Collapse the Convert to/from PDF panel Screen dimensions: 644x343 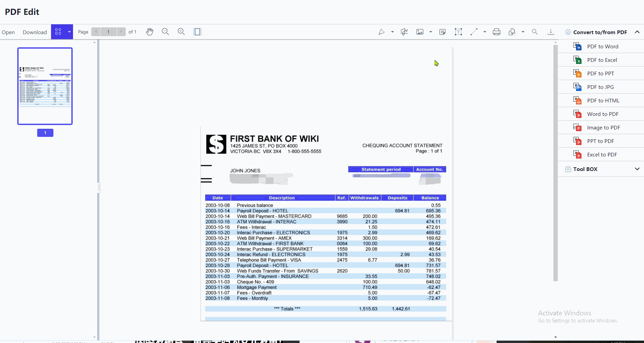click(x=638, y=32)
